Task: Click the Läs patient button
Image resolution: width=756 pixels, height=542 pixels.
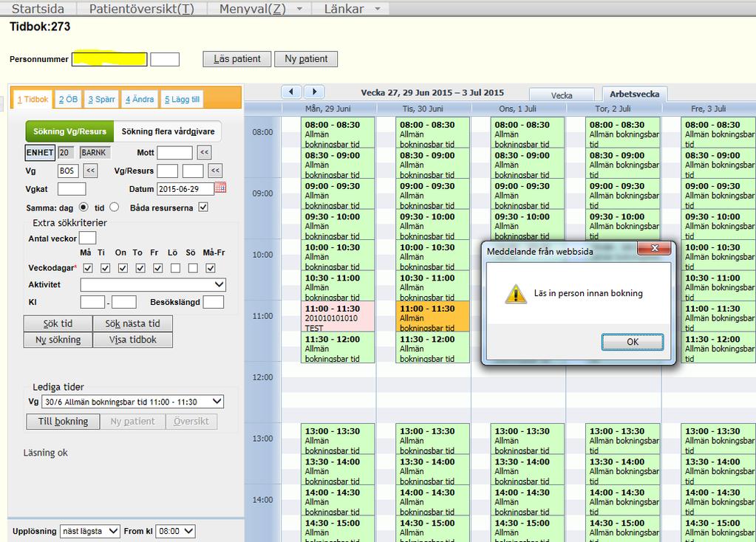Action: [x=236, y=59]
